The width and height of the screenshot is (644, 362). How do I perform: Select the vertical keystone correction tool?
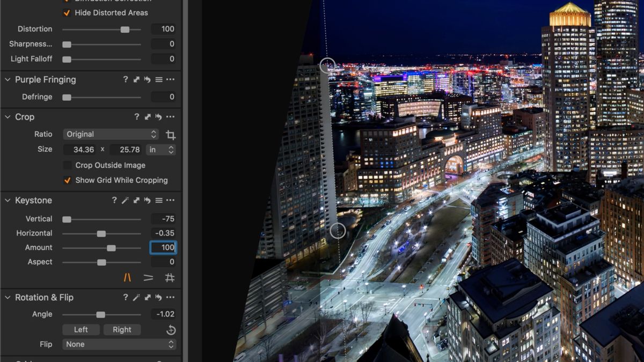click(x=128, y=277)
